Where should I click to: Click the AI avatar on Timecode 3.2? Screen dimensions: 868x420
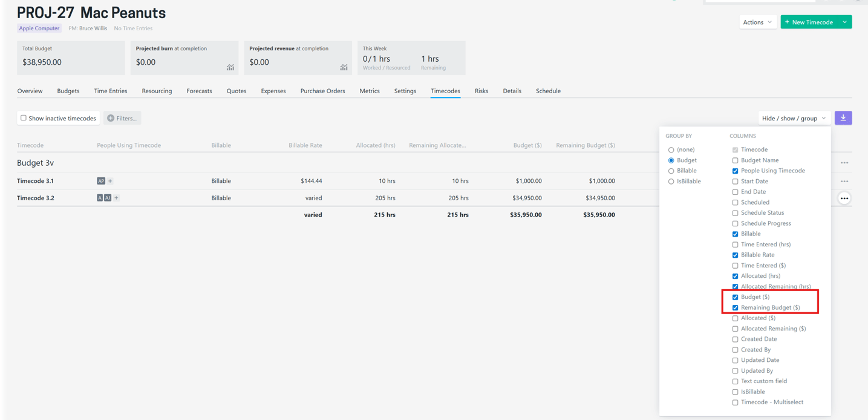pos(108,198)
